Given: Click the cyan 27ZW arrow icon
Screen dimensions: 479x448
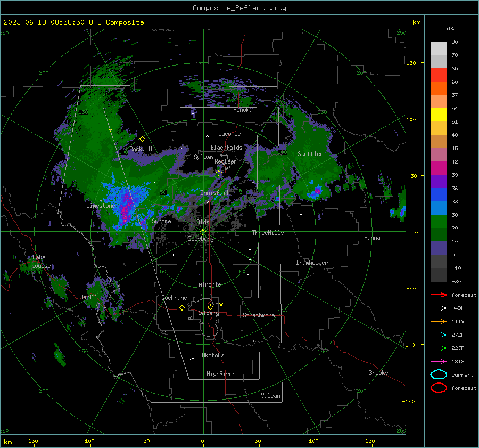Looking at the screenshot, I should click(x=439, y=335).
